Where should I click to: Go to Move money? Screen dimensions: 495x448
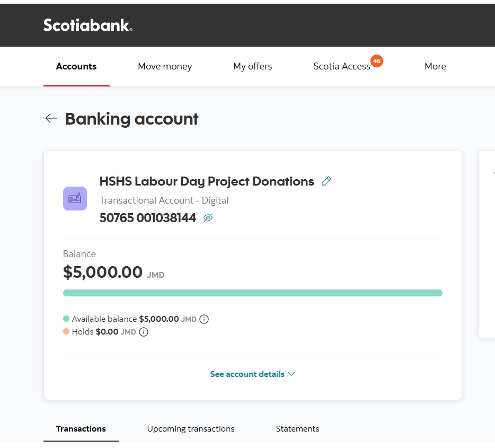(165, 66)
